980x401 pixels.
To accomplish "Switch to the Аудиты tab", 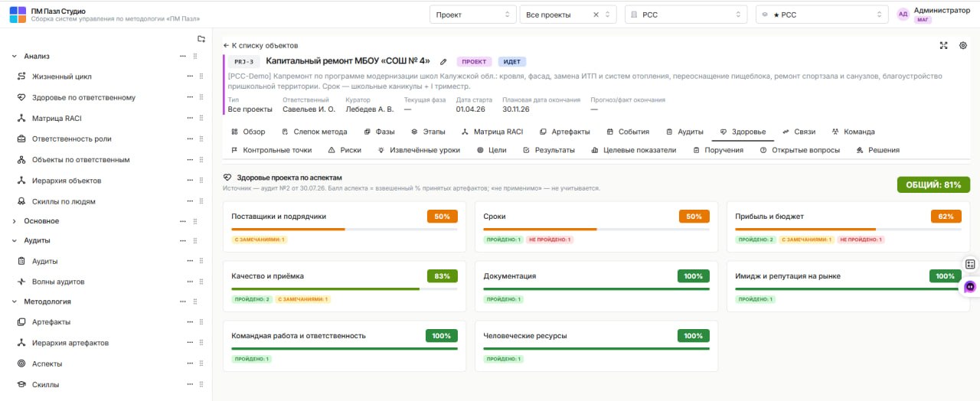I will [684, 132].
